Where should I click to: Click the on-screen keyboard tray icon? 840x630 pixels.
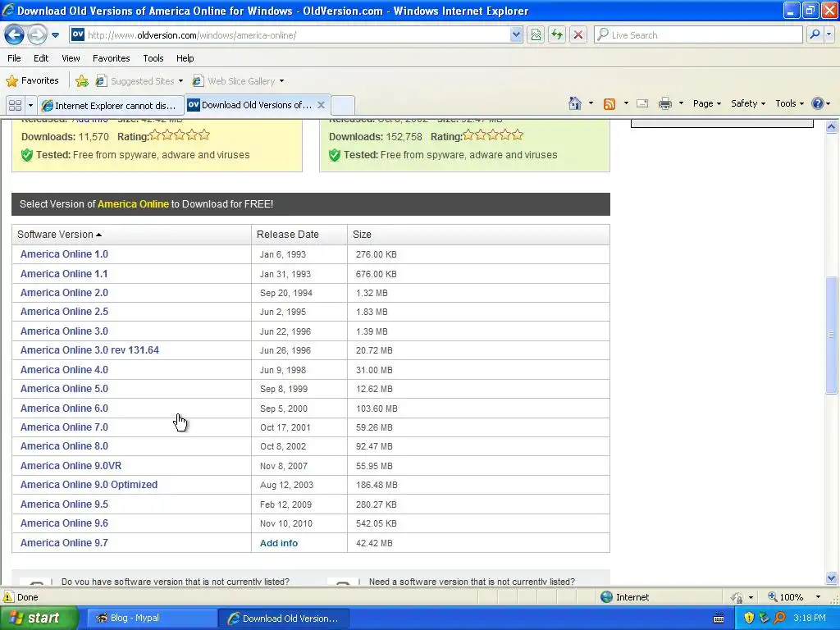[719, 619]
